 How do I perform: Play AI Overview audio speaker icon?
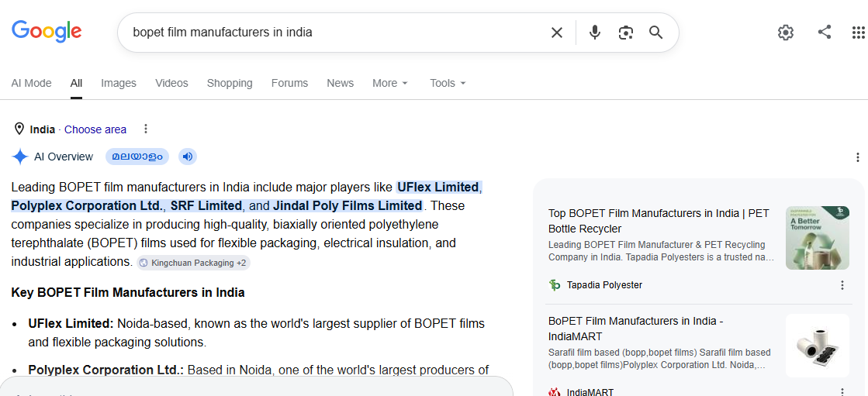[188, 157]
